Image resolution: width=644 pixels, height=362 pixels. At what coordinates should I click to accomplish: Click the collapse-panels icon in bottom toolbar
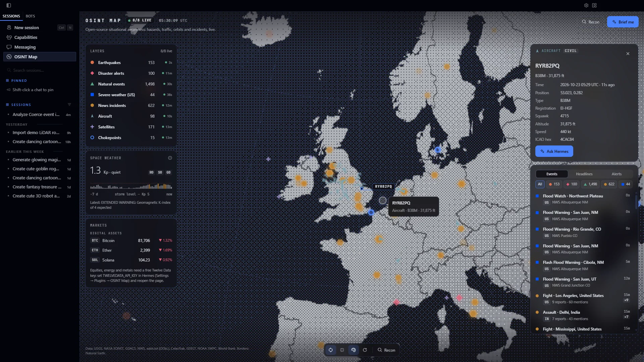pos(342,350)
